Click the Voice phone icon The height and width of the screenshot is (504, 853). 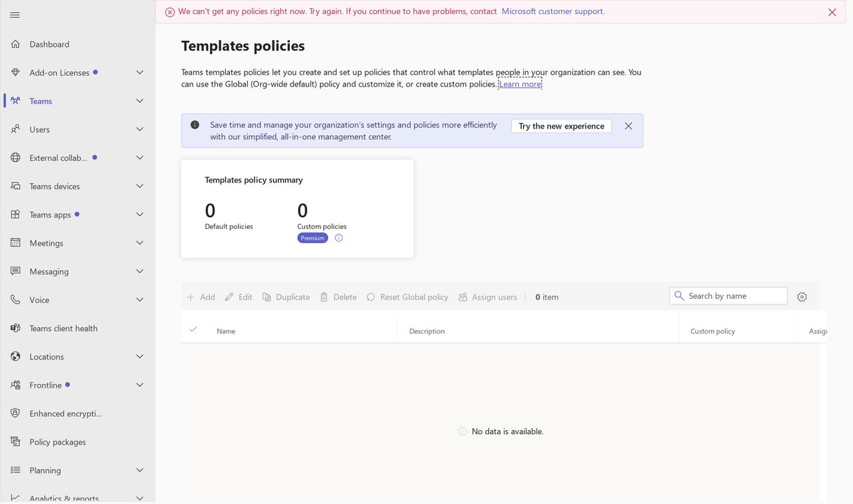(x=15, y=300)
